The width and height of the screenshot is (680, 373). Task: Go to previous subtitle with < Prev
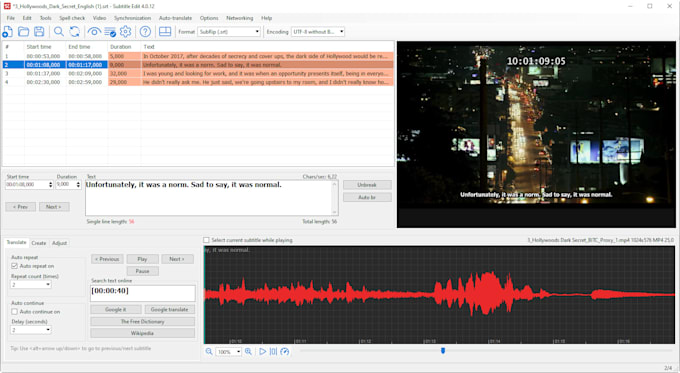click(20, 207)
